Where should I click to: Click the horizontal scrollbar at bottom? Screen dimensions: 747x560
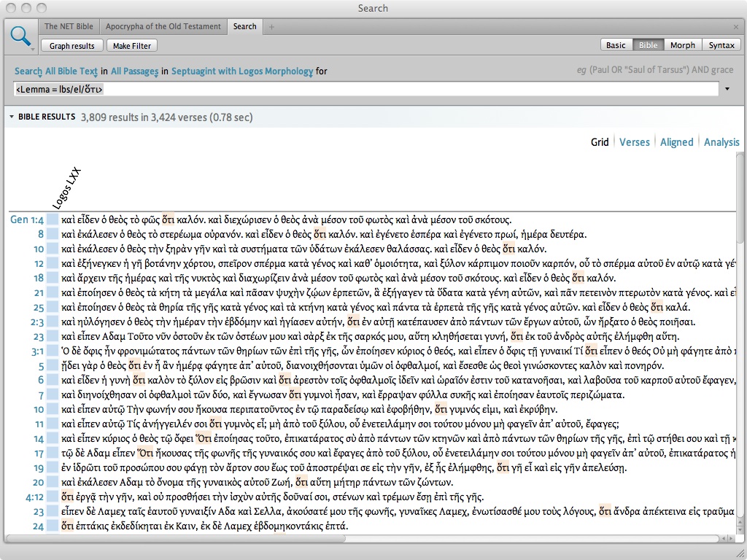(x=175, y=539)
